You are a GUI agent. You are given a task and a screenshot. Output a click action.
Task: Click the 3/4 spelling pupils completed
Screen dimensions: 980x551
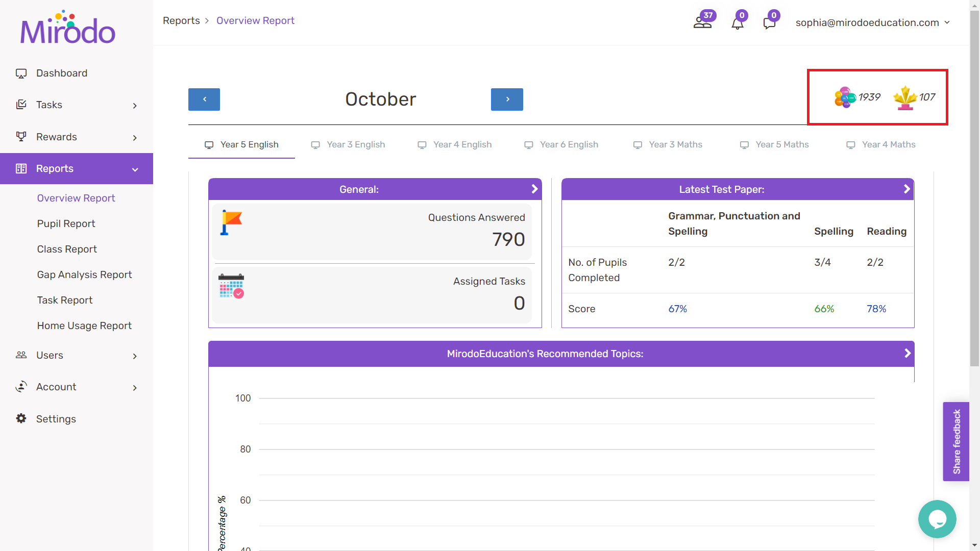(822, 262)
